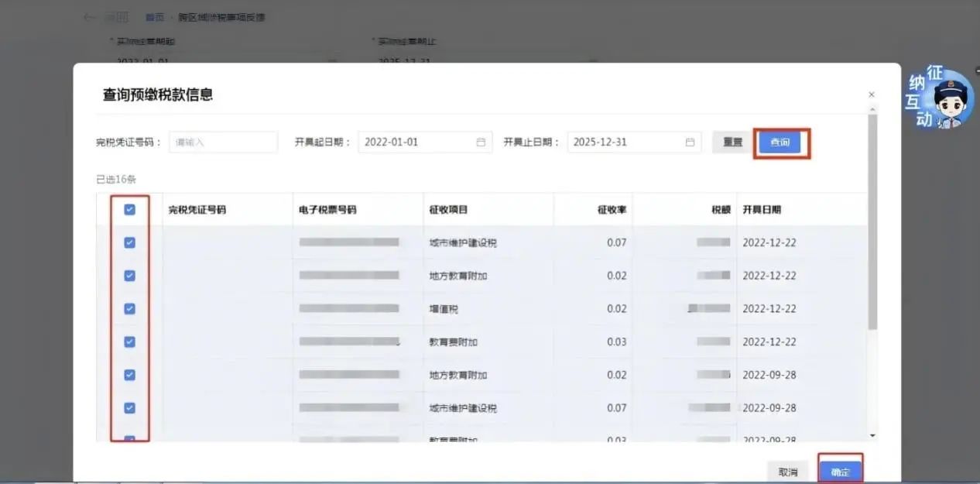Uncheck the 教育费附加 row dated 2022-12-22
Viewport: 980px width, 484px height.
(129, 342)
